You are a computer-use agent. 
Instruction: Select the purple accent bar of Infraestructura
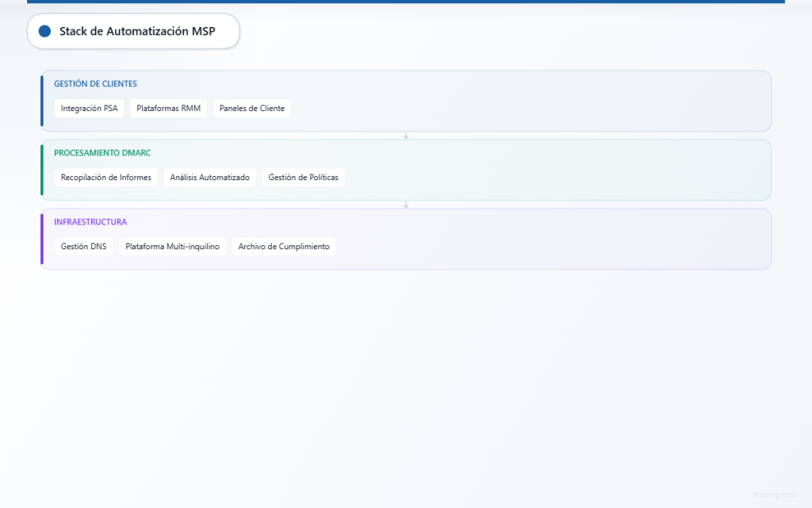[41, 238]
